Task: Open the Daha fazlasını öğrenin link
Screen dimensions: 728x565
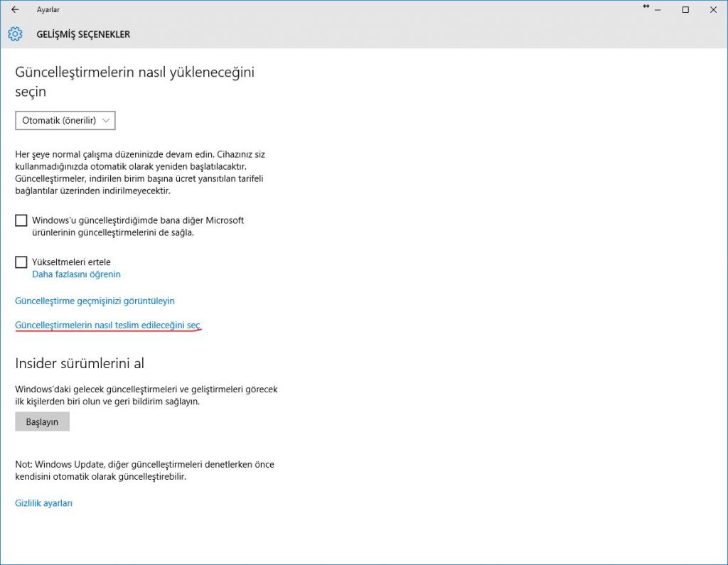Action: [x=76, y=274]
